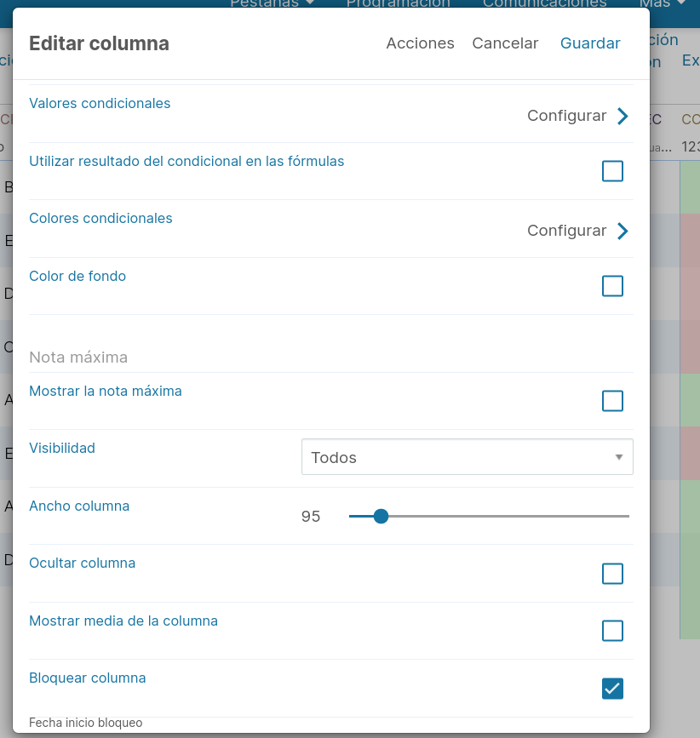Open the Visibilidad dropdown showing Todos
The height and width of the screenshot is (738, 700).
click(467, 457)
